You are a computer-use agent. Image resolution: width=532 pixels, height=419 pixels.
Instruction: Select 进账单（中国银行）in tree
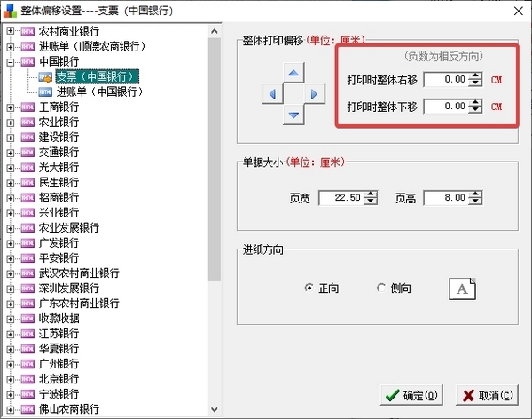(x=99, y=91)
